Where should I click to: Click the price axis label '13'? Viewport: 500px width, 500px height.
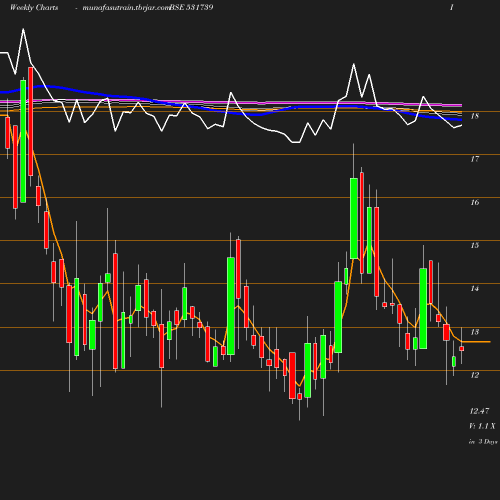click(x=475, y=332)
